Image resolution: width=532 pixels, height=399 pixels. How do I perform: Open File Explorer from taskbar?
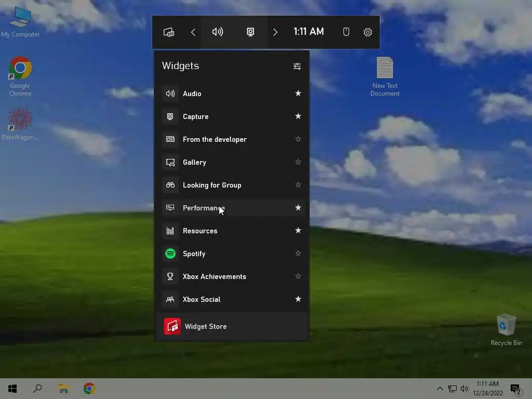click(x=63, y=389)
